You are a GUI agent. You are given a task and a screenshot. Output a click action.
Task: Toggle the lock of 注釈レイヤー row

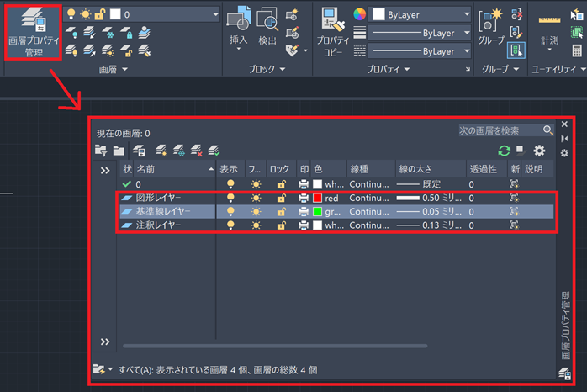coord(281,225)
